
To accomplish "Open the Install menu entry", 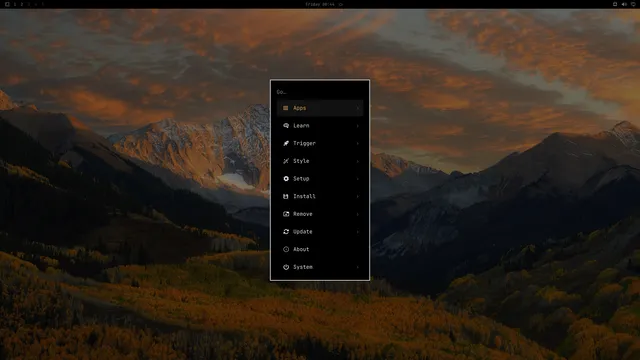I will (320, 196).
